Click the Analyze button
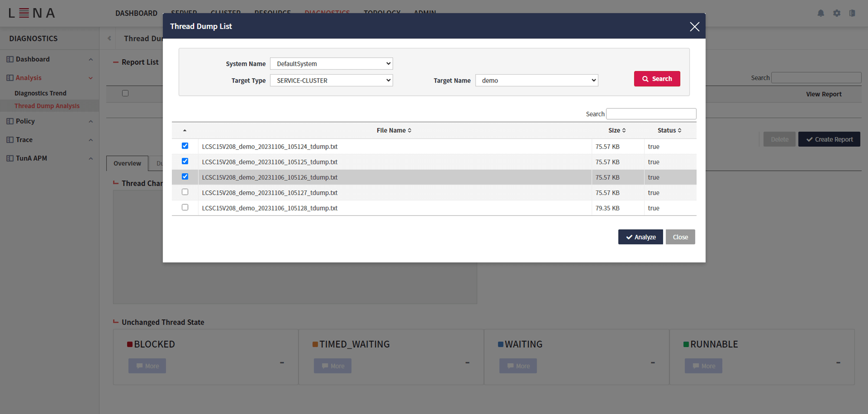 (x=640, y=237)
